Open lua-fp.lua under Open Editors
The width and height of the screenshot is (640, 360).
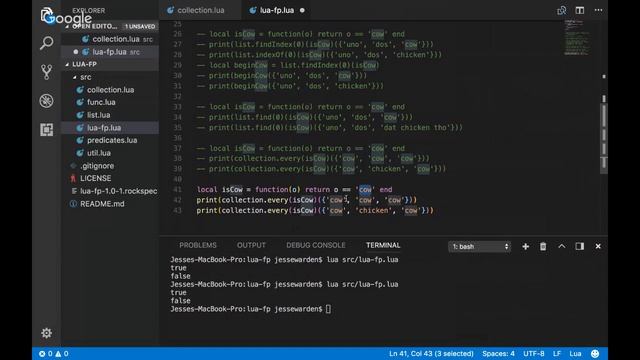(110, 52)
